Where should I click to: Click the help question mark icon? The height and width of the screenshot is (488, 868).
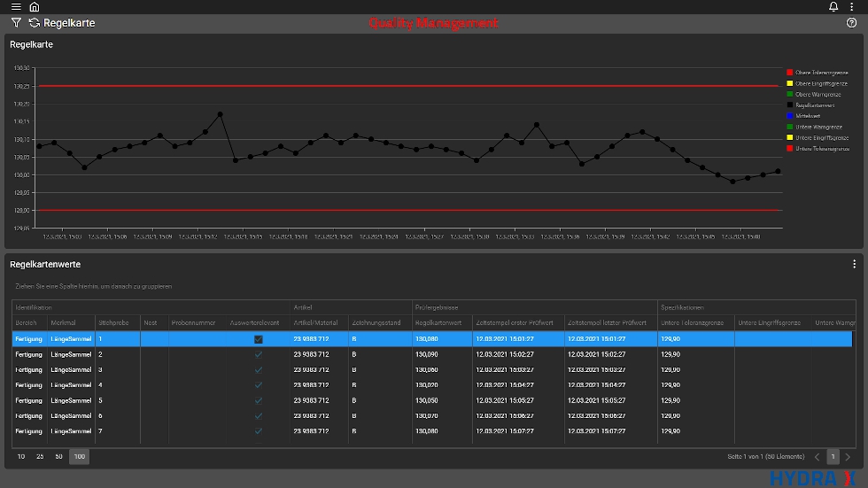[x=852, y=23]
